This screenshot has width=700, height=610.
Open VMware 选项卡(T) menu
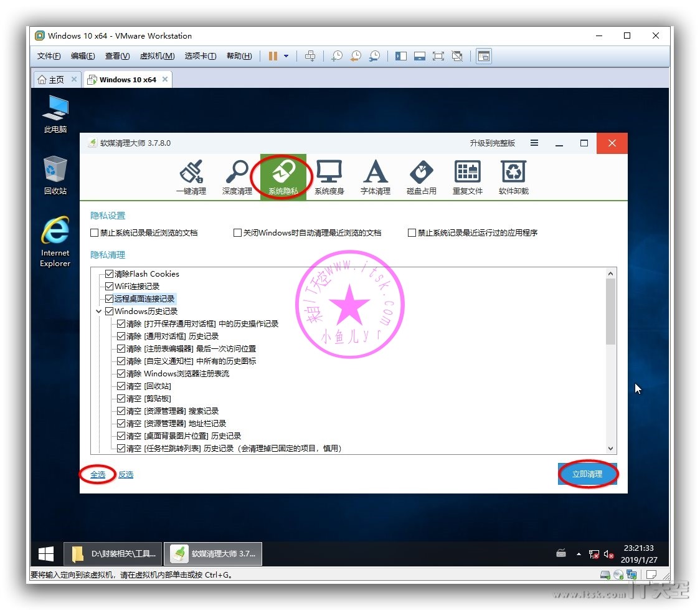(x=201, y=56)
